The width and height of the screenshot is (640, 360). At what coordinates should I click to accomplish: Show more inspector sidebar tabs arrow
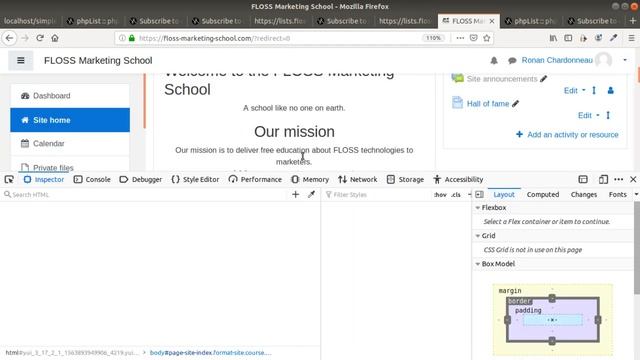(636, 194)
